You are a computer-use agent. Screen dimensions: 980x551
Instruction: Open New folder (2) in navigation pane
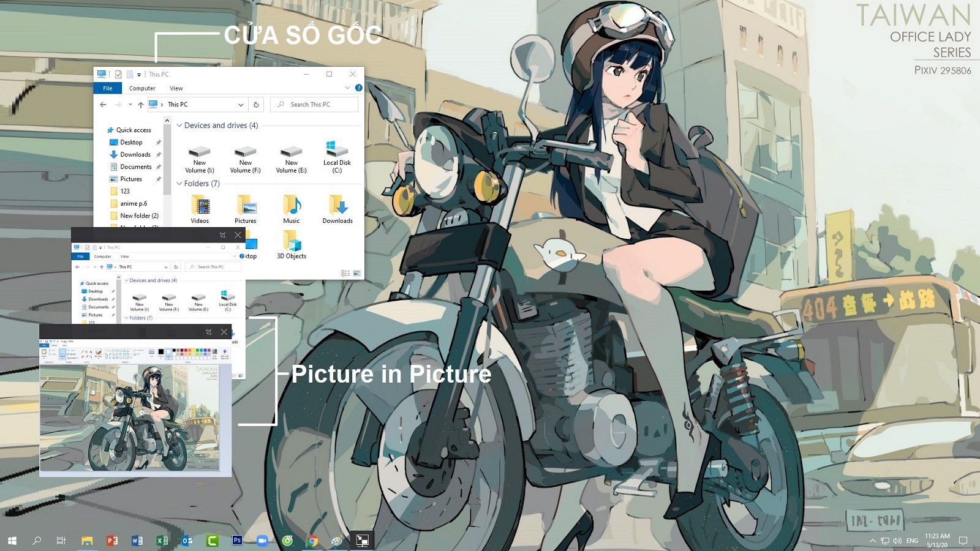135,216
